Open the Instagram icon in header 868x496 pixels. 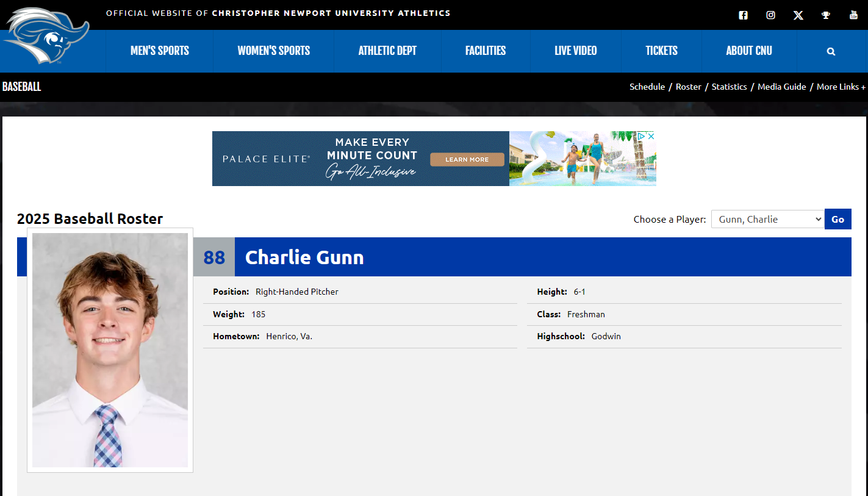[x=770, y=15]
